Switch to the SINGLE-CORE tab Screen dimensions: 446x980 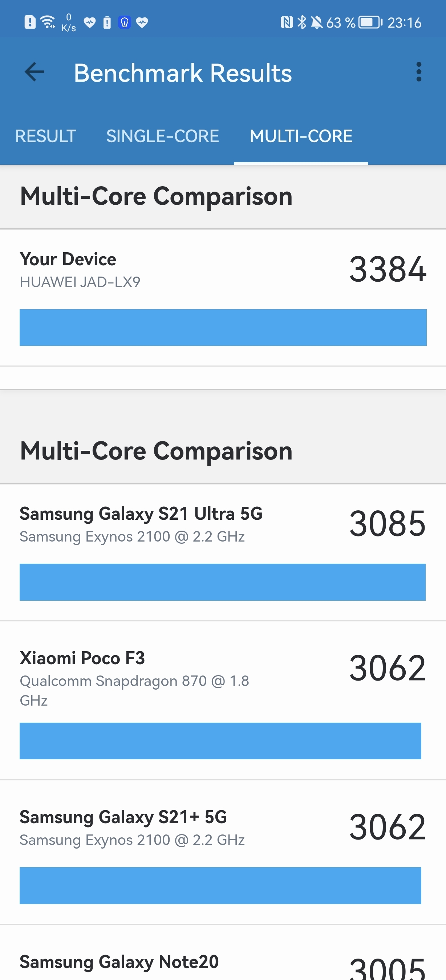click(162, 136)
